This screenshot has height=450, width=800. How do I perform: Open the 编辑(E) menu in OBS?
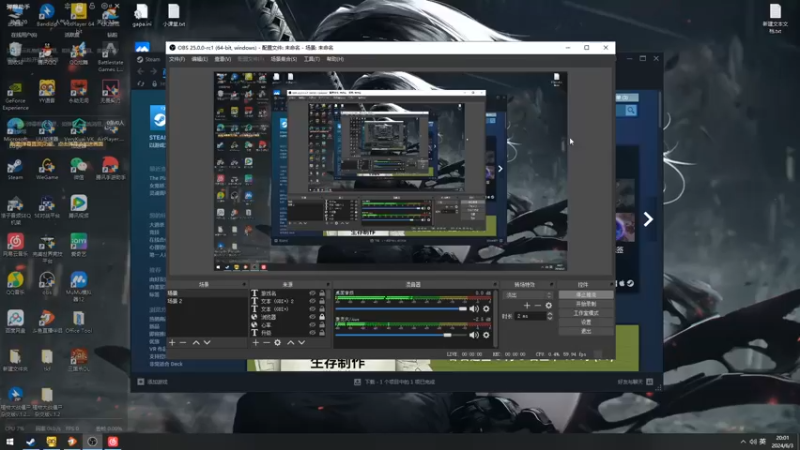[199, 59]
